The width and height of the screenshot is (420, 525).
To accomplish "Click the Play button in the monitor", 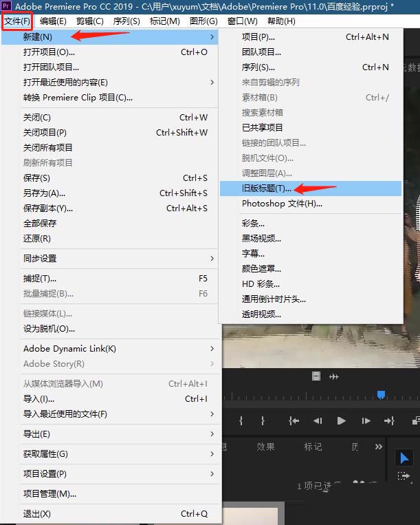I will (342, 420).
